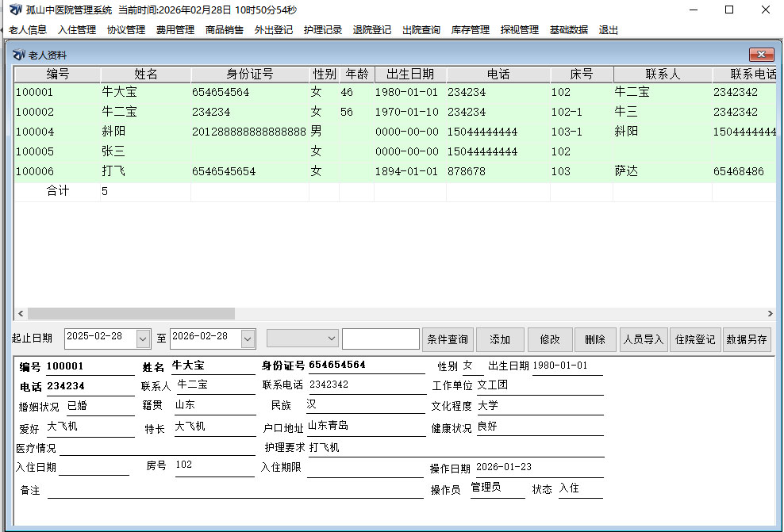
Task: Sort by the 姓名 column header
Action: coord(146,74)
